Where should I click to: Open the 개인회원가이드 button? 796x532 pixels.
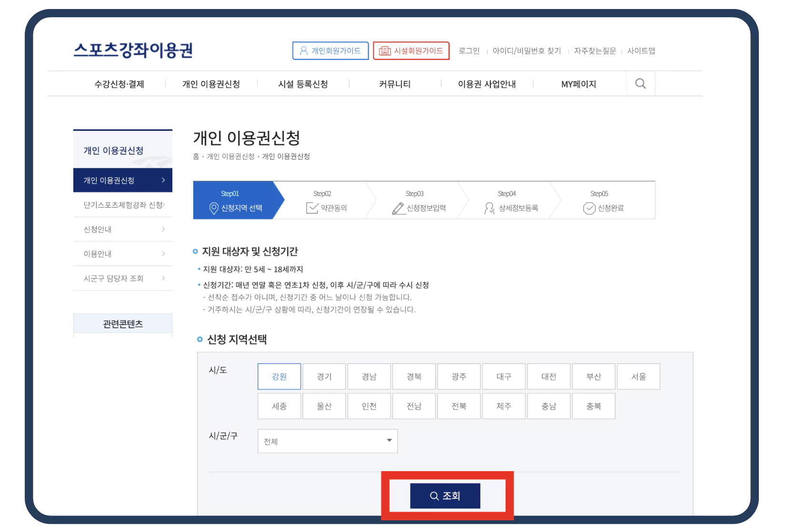coord(330,51)
